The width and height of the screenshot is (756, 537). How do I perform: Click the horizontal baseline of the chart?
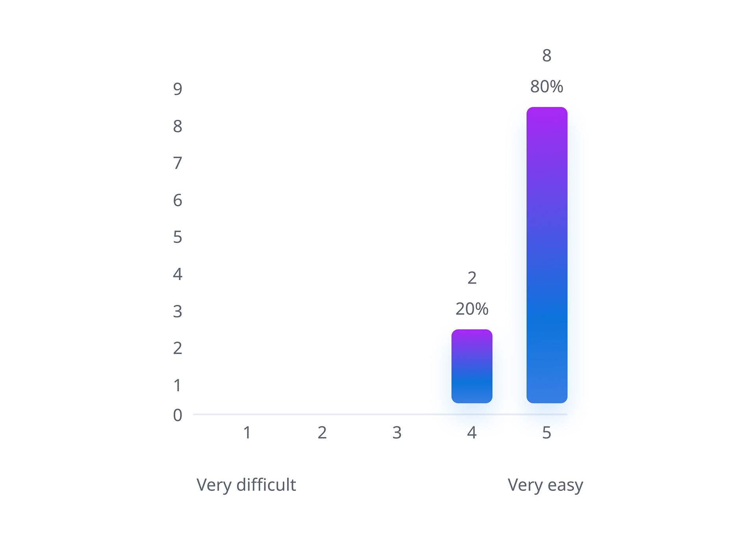(x=380, y=414)
